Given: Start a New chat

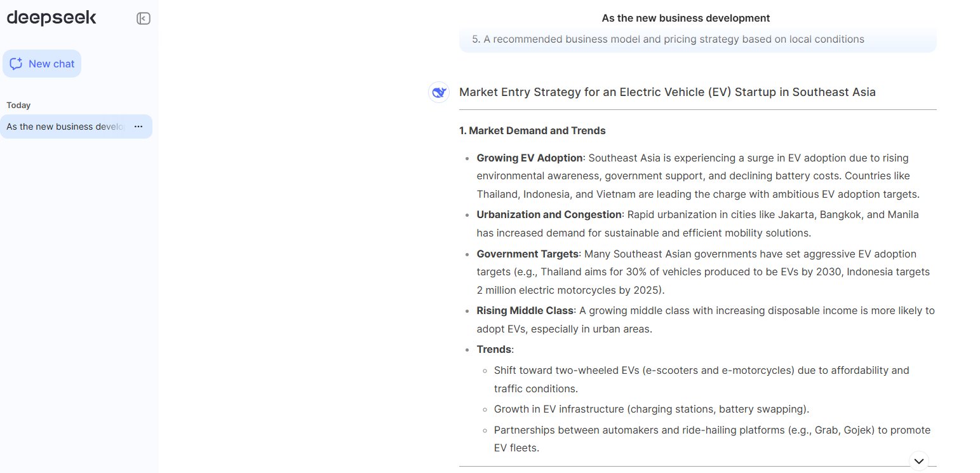Looking at the screenshot, I should tap(42, 64).
